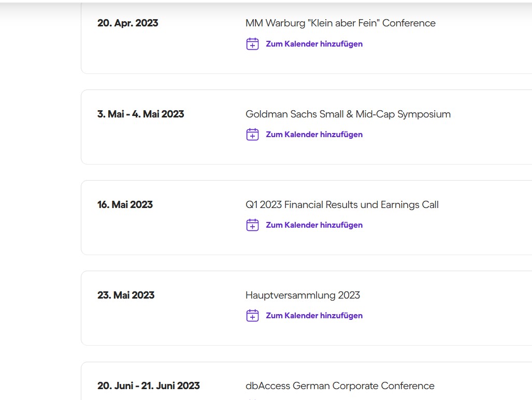Click calendar icon for Goldman Sachs Symposium

tap(252, 135)
